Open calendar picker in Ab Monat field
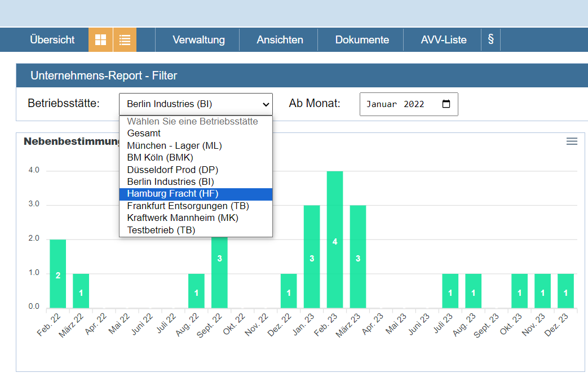 (x=446, y=104)
